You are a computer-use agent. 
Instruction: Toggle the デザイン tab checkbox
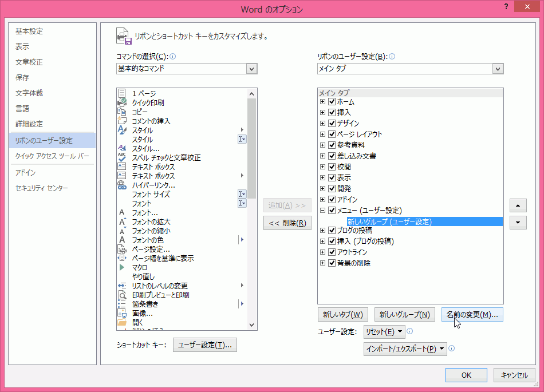(x=332, y=123)
